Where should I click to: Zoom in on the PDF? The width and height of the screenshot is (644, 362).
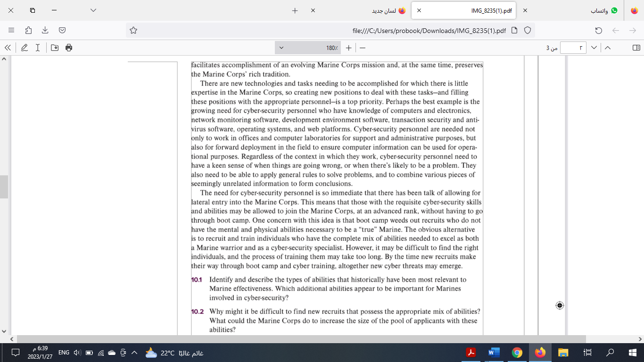[x=348, y=48]
